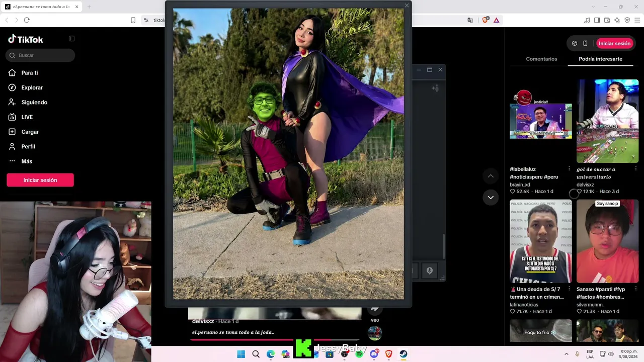Seek on the video progress bar
The width and height of the screenshot is (644, 362).
click(x=275, y=340)
